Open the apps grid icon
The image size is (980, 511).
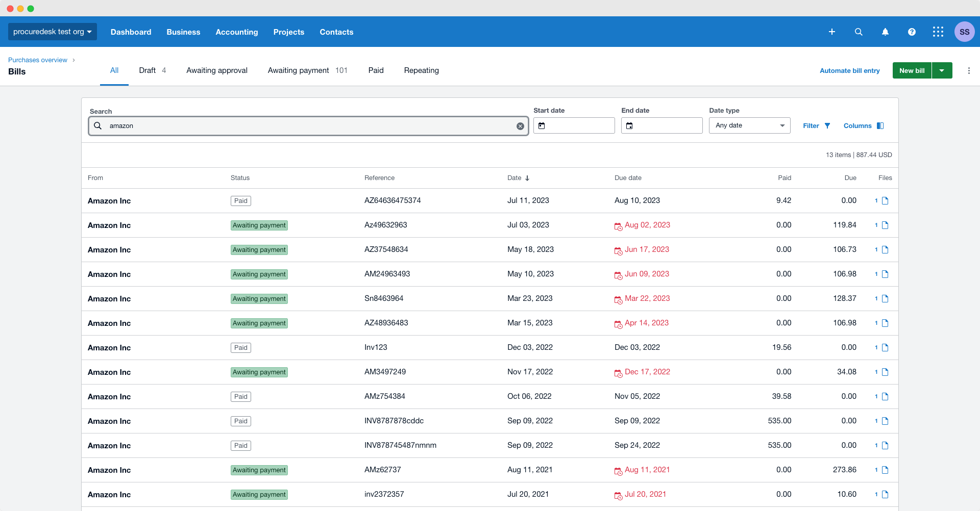[x=938, y=32]
